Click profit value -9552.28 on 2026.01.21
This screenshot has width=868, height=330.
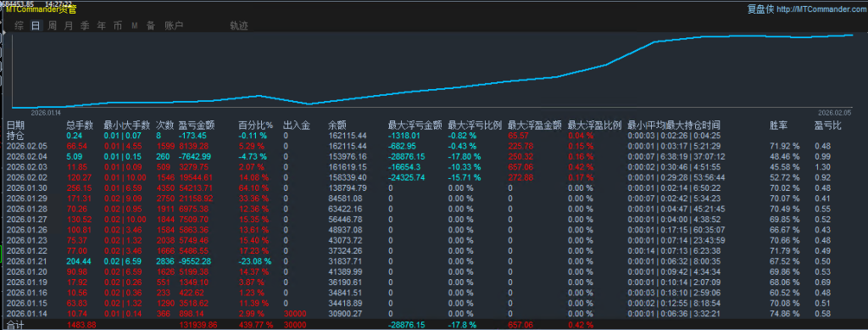pyautogui.click(x=195, y=261)
